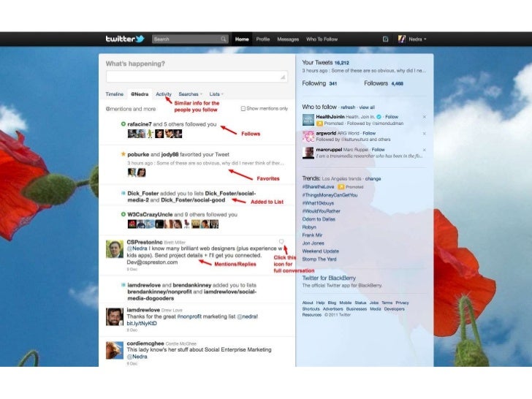This screenshot has width=532, height=399.
Task: Click the marcruppel profile photo
Action: click(308, 153)
